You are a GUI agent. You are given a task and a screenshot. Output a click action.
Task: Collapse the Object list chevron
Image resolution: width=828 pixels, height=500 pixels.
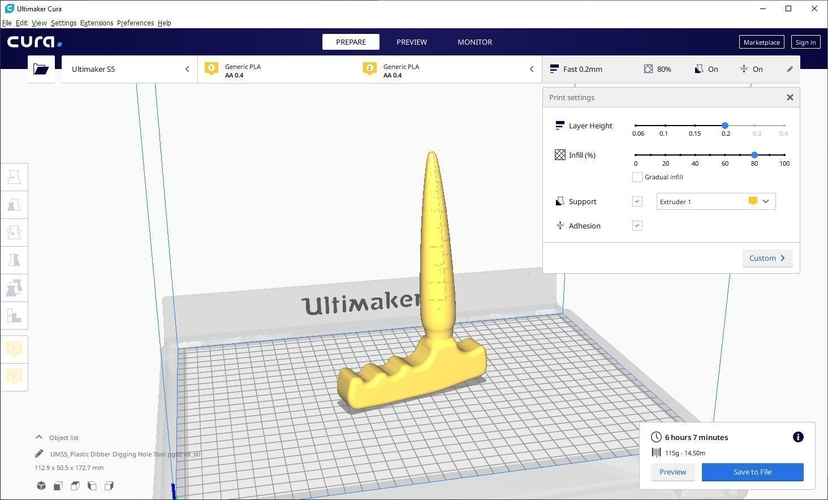tap(39, 437)
